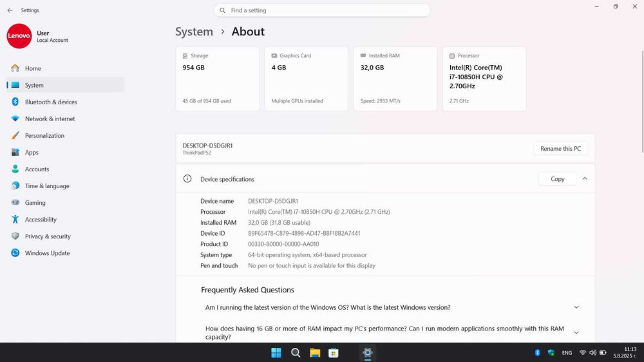The height and width of the screenshot is (362, 644).
Task: Select the Device ID value text
Action: pyautogui.click(x=304, y=233)
